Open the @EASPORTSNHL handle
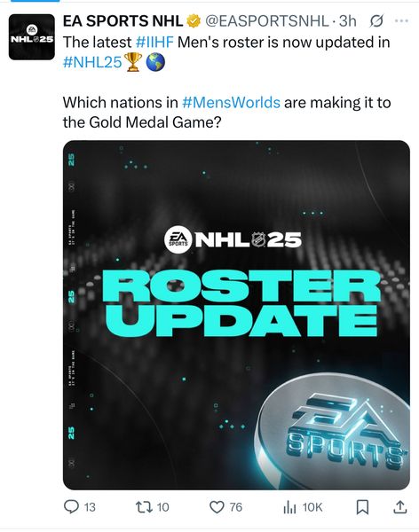Viewport: 419px width, 532px height. pyautogui.click(x=267, y=21)
